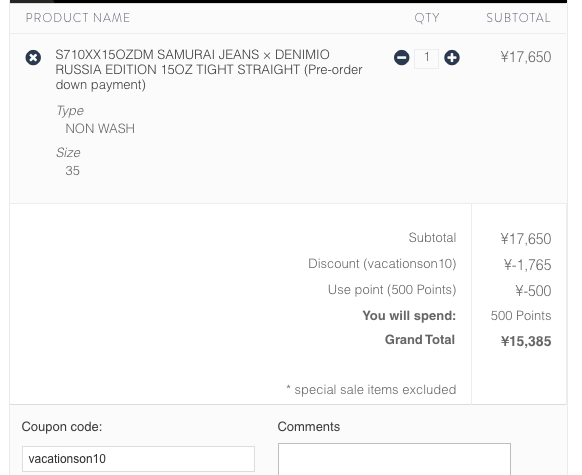Click the Comments label
This screenshot has height=475, width=582.
coord(309,427)
